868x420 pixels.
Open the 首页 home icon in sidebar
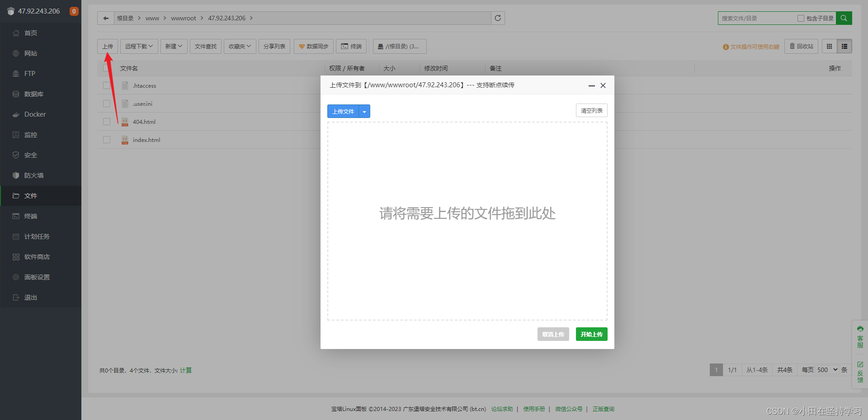click(x=16, y=33)
